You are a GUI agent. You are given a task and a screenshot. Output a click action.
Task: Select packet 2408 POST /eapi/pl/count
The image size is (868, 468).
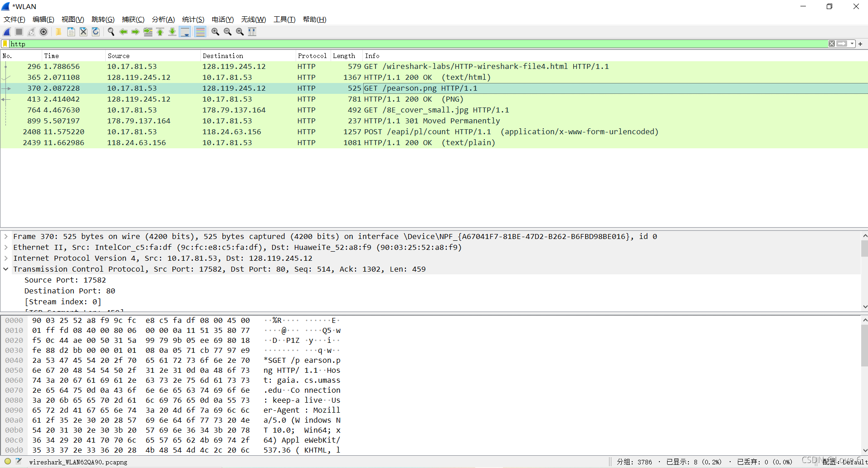[x=434, y=132]
